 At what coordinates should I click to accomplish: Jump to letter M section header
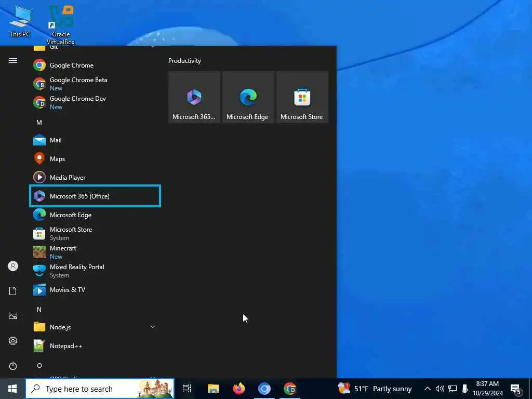(x=39, y=123)
